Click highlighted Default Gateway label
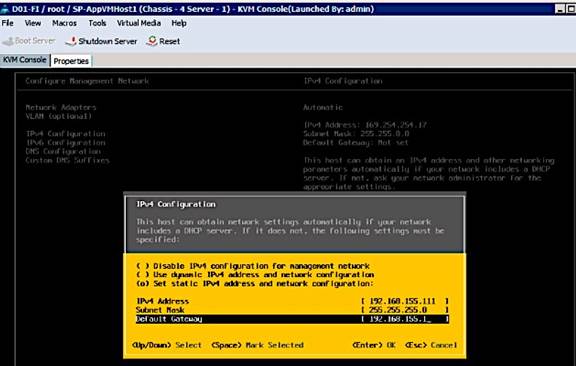The width and height of the screenshot is (576, 366). [x=169, y=319]
